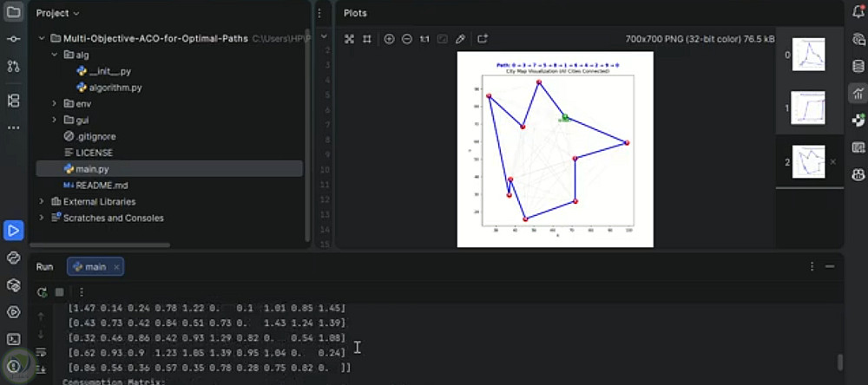Open the Commit tool window

point(13,39)
